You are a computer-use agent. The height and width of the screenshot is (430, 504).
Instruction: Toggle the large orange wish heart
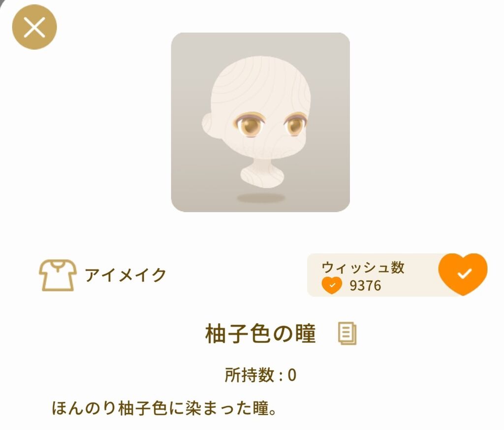463,274
